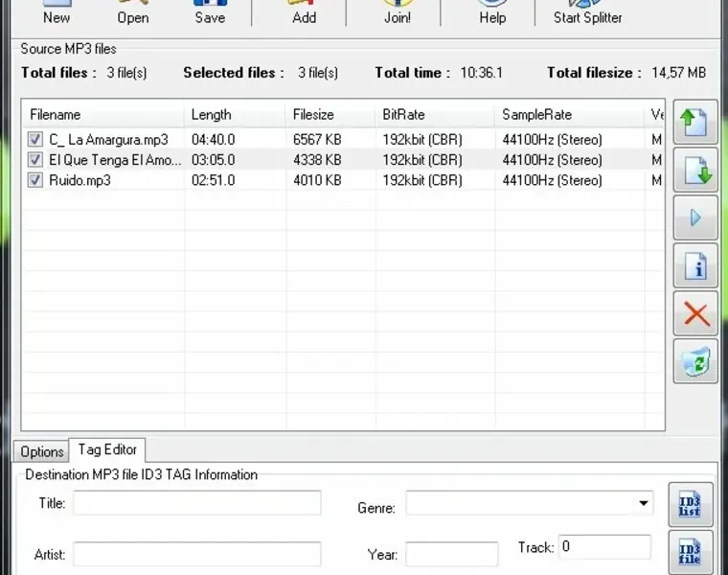Click the 14,57 MB total filesize value
The width and height of the screenshot is (728, 575).
[678, 73]
